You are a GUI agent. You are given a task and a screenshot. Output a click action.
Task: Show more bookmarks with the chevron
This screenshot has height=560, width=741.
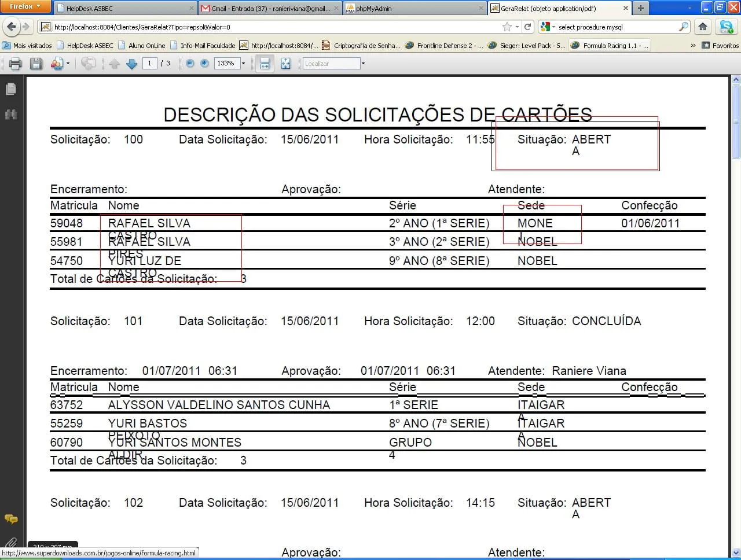coord(693,46)
